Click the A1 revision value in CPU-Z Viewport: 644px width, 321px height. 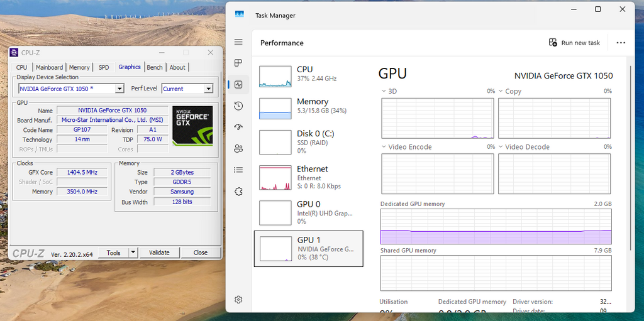153,129
